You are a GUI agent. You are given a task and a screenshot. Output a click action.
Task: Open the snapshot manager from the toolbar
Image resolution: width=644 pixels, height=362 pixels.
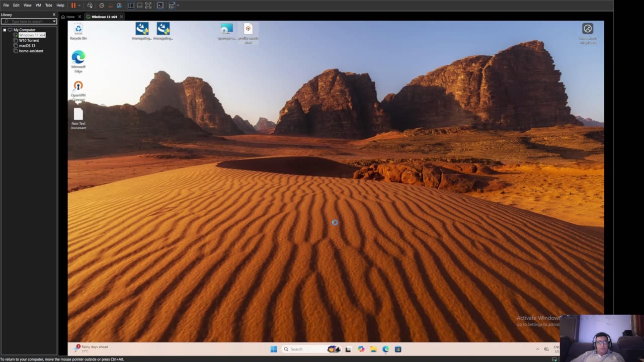click(x=119, y=5)
